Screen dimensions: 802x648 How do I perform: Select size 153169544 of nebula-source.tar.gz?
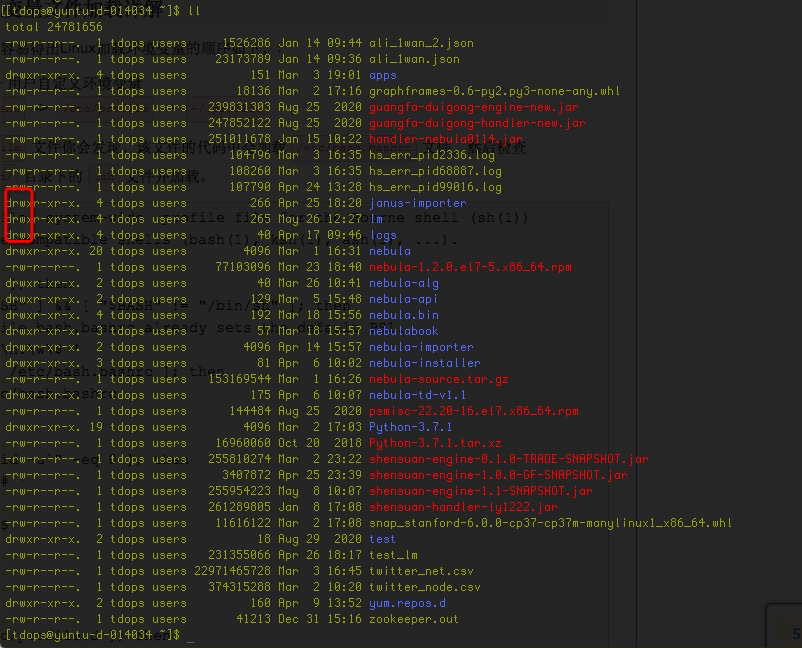coord(239,379)
